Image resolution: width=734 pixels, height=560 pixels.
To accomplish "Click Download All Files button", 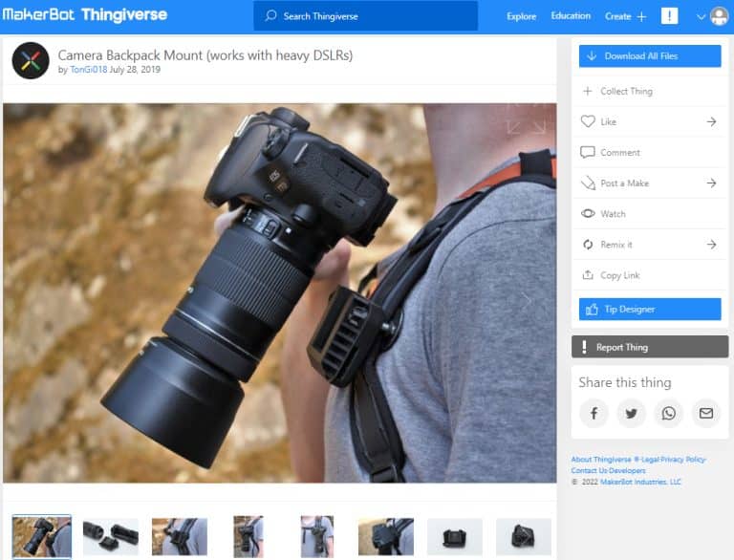I will (x=650, y=56).
